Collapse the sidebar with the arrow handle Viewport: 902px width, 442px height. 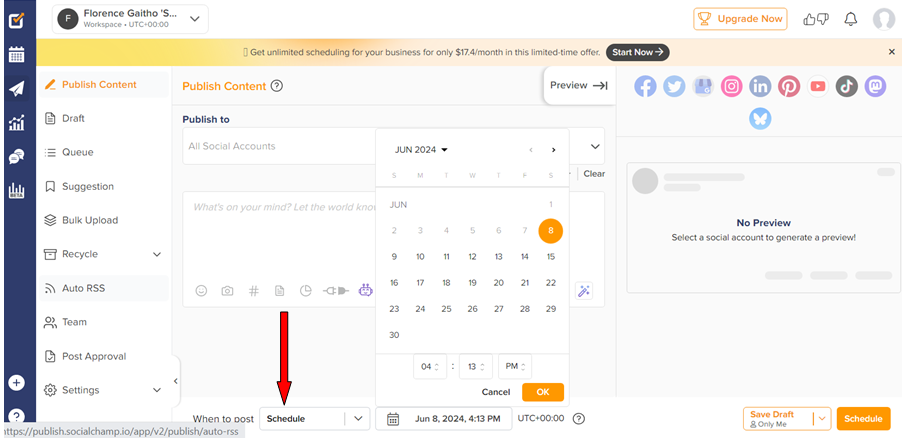175,381
